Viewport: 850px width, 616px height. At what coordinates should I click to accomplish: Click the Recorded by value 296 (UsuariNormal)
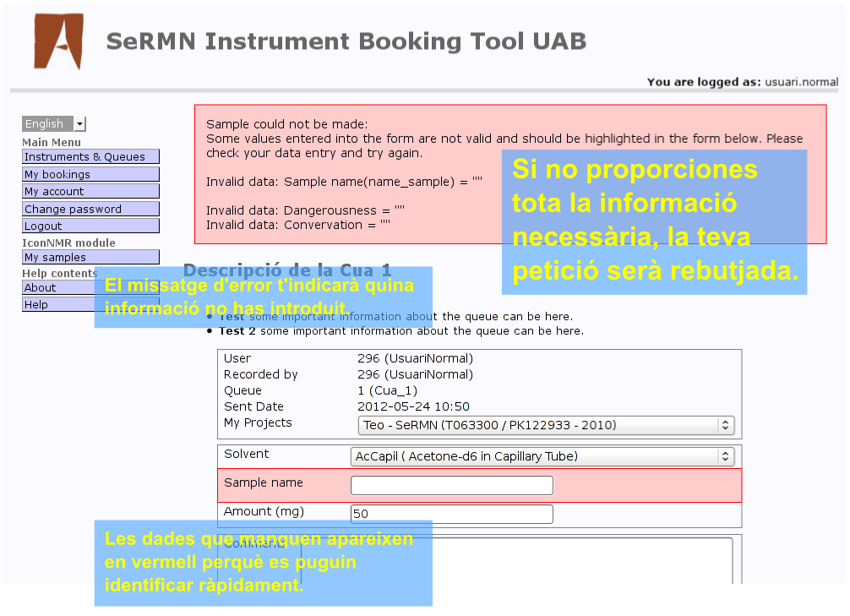(x=415, y=374)
